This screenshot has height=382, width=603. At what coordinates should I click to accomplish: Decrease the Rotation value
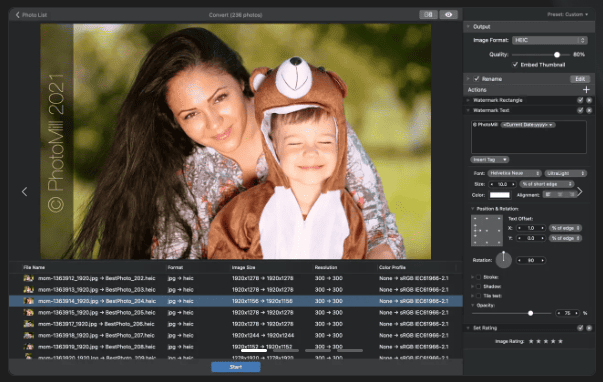coord(520,260)
